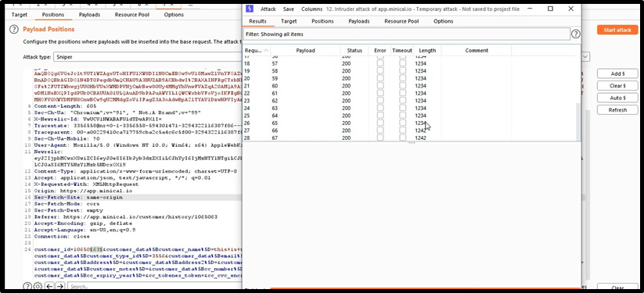Screen dimensions: 644x293
Task: Click the request Search field
Action: click(x=154, y=286)
